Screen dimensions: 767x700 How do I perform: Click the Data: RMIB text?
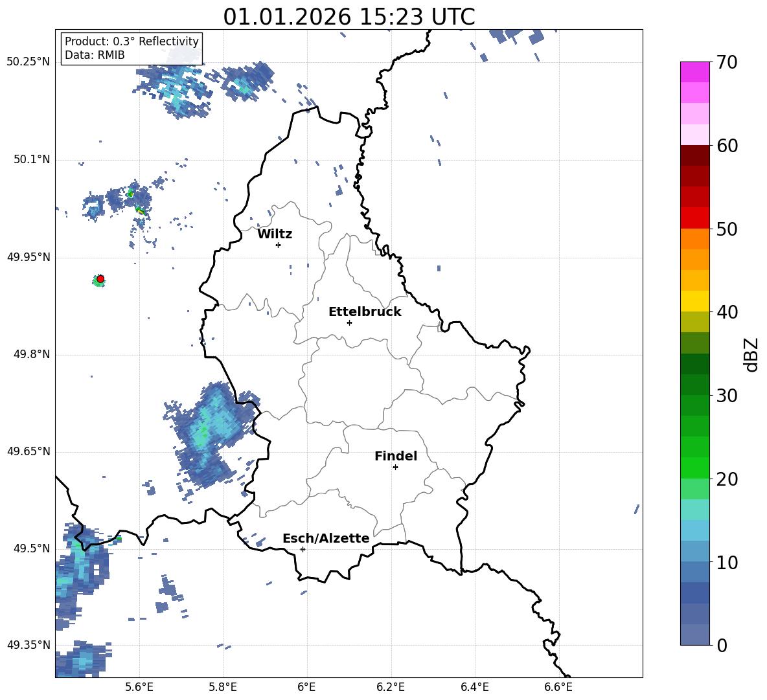point(95,55)
